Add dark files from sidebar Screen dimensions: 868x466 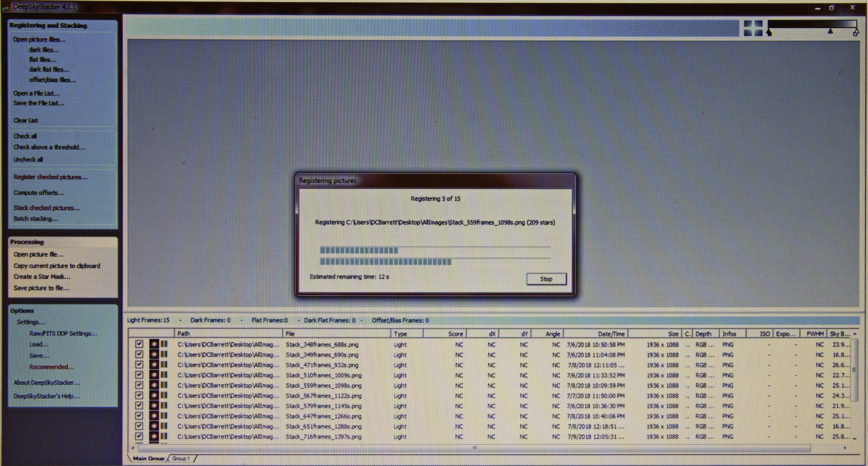[x=44, y=50]
